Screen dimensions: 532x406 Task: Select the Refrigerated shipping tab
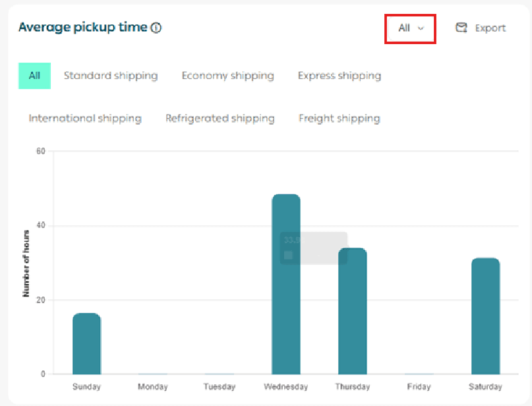pyautogui.click(x=220, y=119)
